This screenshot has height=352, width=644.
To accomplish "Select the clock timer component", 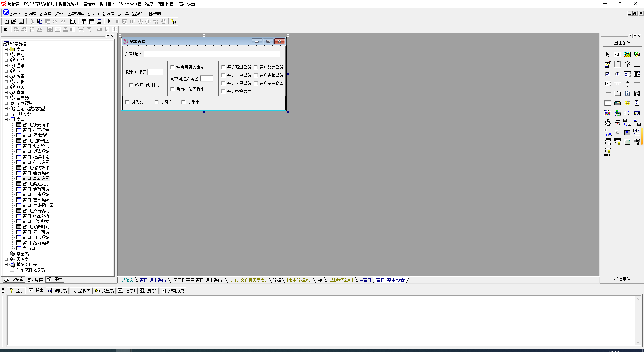I will pos(607,123).
